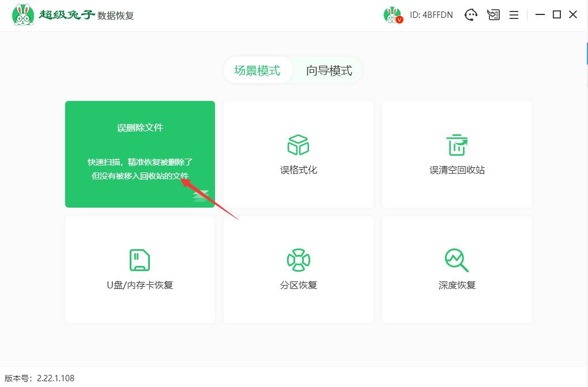Choose 误清空回收站 label
The image size is (588, 387).
click(457, 170)
